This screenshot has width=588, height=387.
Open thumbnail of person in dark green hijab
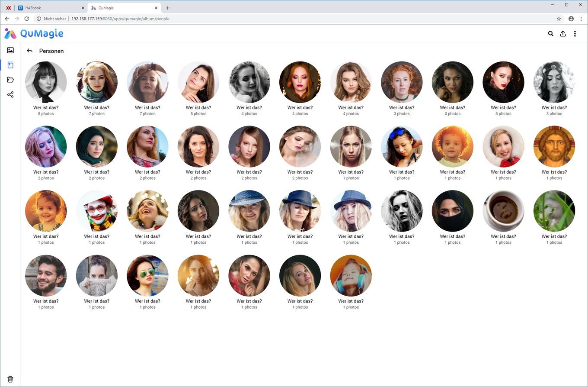point(97,146)
